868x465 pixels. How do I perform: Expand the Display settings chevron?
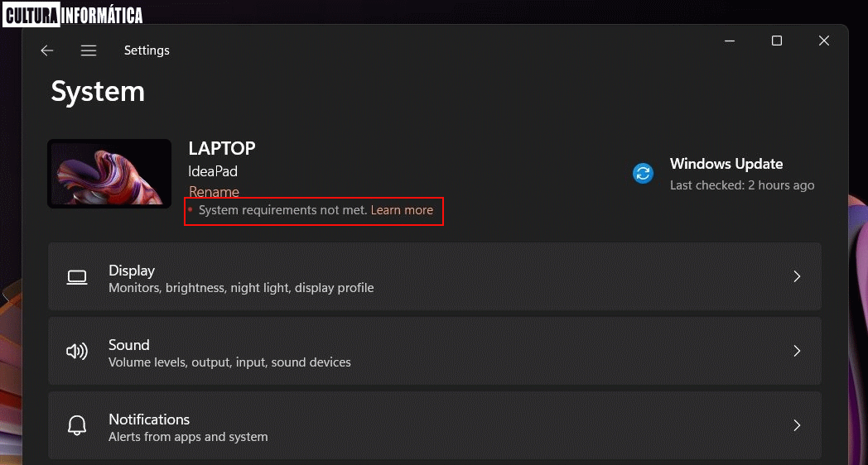click(x=797, y=276)
